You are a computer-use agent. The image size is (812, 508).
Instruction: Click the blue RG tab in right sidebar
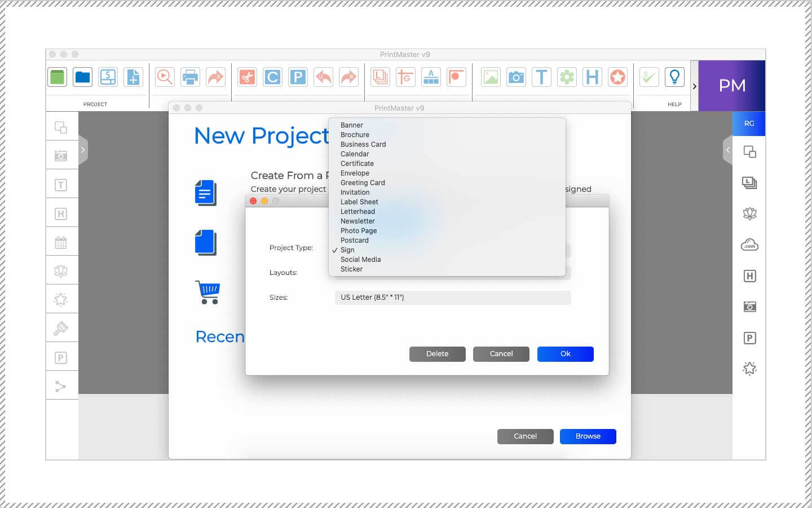pyautogui.click(x=749, y=124)
